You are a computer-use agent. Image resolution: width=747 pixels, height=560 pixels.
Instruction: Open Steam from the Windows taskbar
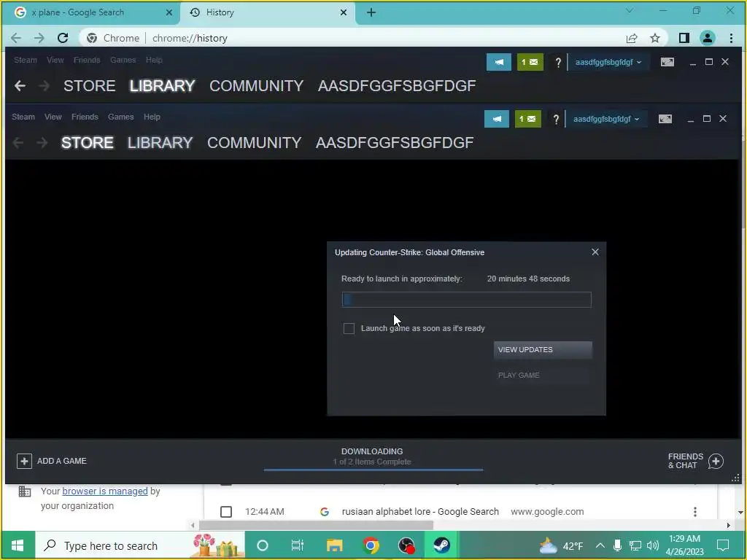(441, 545)
